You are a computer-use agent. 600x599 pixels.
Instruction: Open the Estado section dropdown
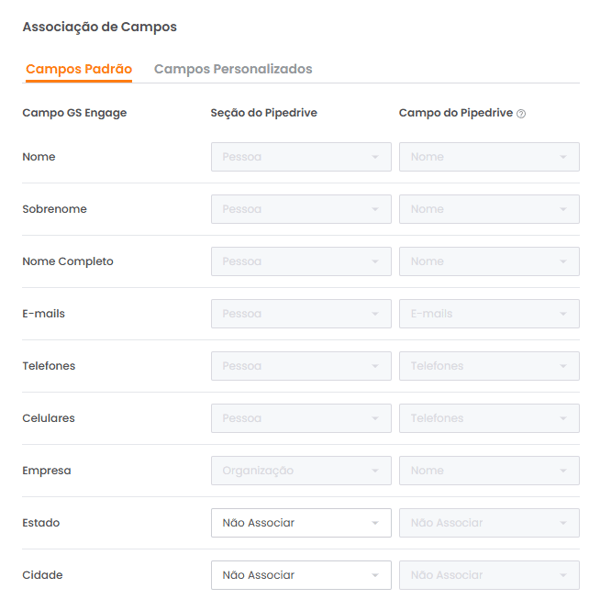(x=301, y=523)
